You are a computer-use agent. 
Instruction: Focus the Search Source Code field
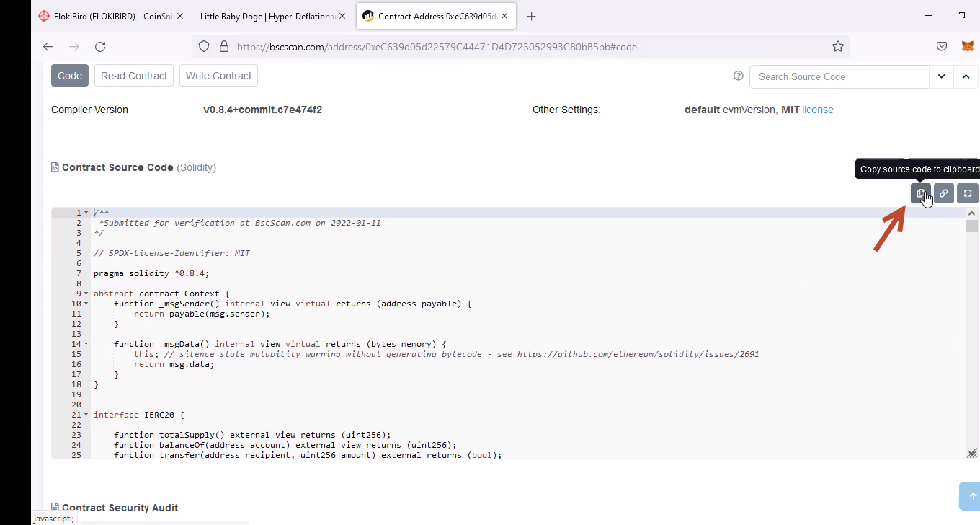click(x=839, y=76)
